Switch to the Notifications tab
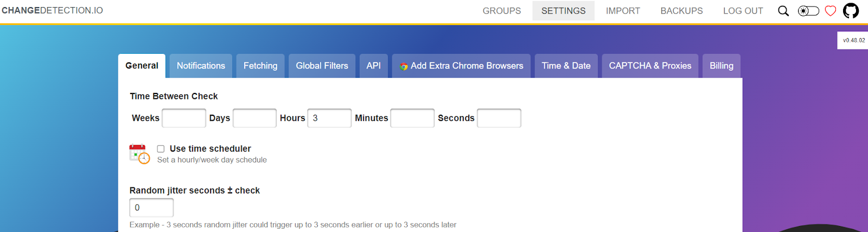 [201, 66]
